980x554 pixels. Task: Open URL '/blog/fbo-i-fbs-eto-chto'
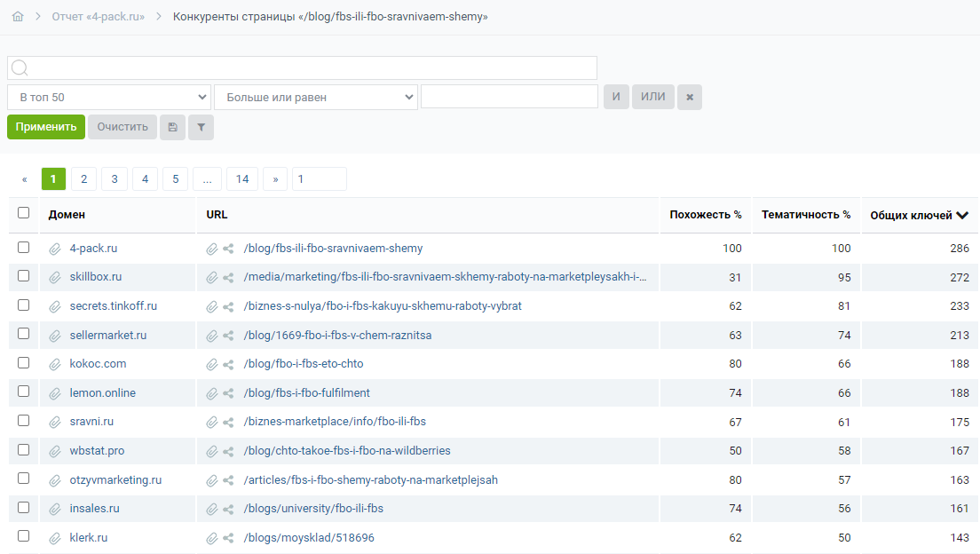(x=303, y=363)
